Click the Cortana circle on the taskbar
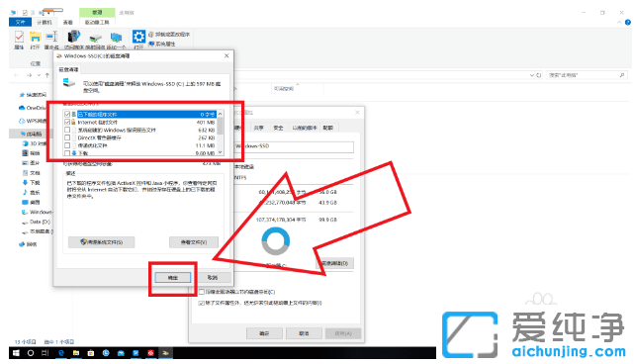This screenshot has height=364, width=634. pyautogui.click(x=31, y=353)
